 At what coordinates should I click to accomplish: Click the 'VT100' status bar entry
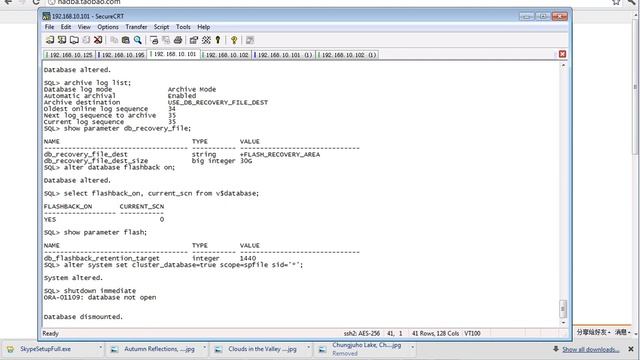[x=472, y=333]
